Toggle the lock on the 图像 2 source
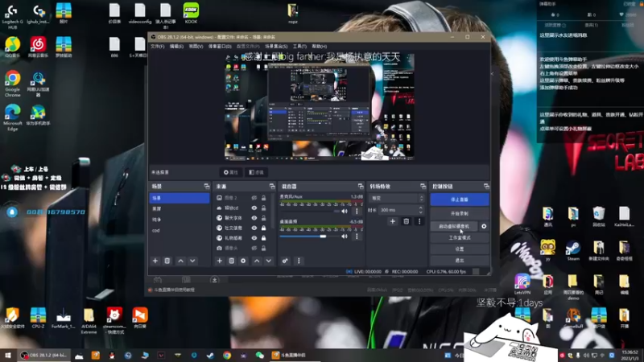 coord(264,198)
